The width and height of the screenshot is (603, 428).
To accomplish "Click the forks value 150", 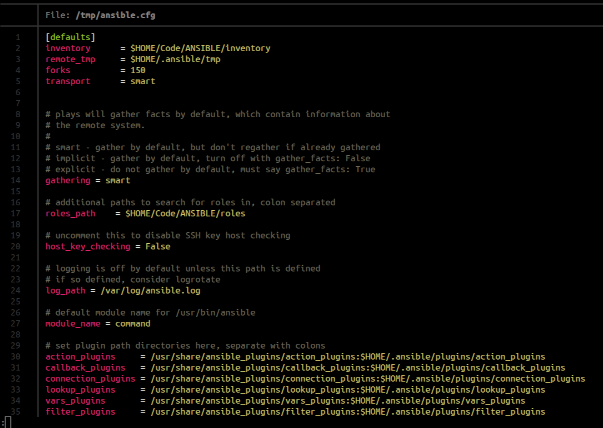I will [138, 70].
